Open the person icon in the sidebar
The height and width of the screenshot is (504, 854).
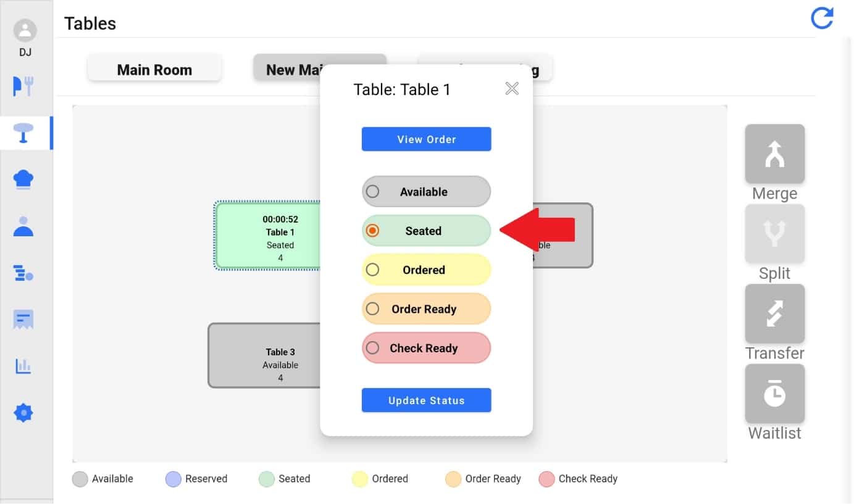[23, 226]
